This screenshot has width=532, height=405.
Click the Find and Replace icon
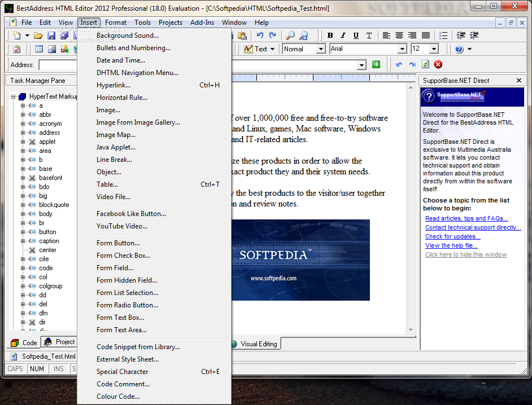point(303,35)
